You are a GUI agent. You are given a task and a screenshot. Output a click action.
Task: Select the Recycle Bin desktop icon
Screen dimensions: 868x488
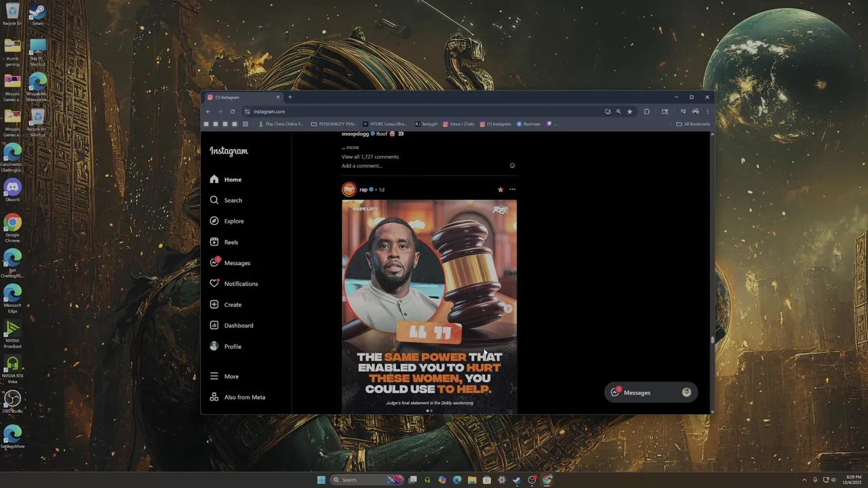[x=12, y=14]
